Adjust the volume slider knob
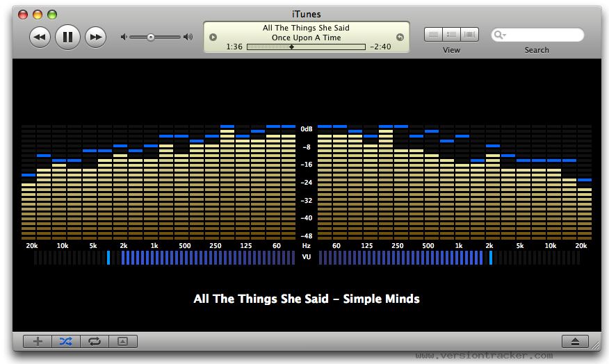Screen dimensions: 609x364 tap(151, 38)
